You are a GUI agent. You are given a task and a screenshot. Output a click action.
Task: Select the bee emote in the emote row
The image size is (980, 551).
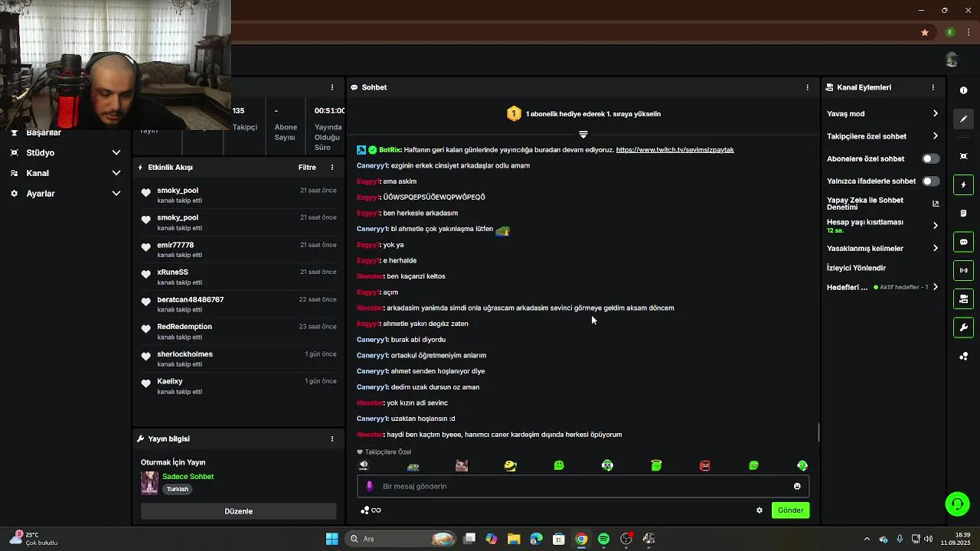[x=510, y=465]
